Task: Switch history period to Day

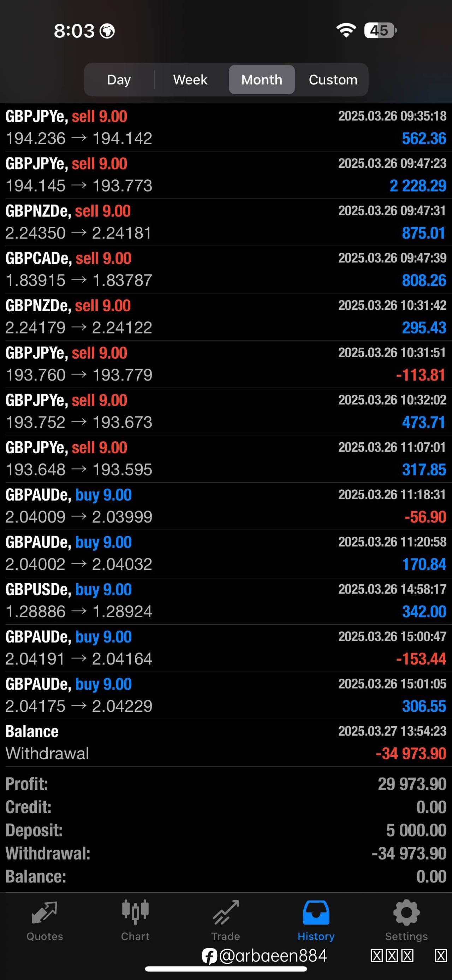Action: [119, 80]
